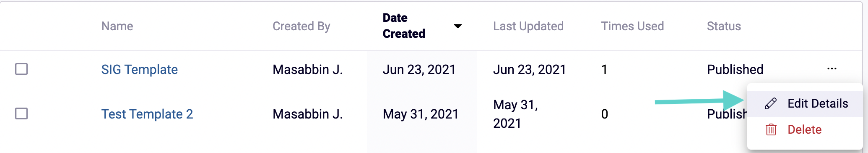Sort by the Created By column header
Viewport: 868px width, 153px height.
pyautogui.click(x=301, y=26)
